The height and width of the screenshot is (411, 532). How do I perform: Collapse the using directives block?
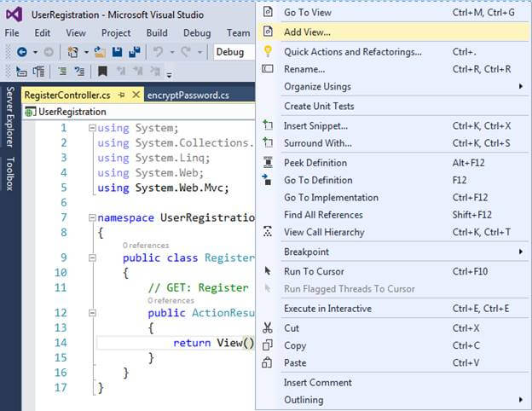pyautogui.click(x=92, y=128)
